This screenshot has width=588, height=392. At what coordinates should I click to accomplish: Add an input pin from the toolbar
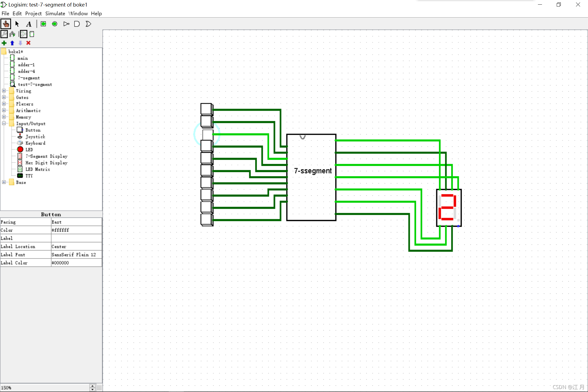43,24
